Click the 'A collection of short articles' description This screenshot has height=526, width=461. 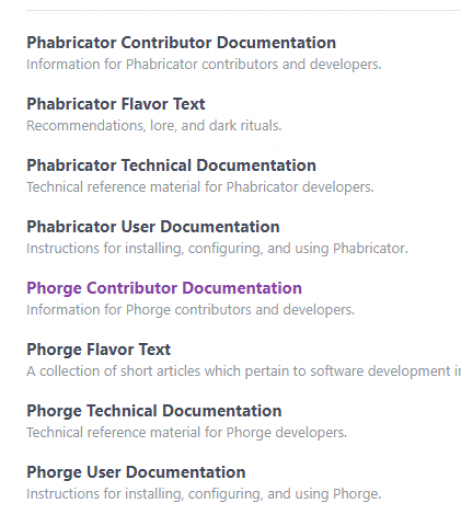tap(244, 371)
